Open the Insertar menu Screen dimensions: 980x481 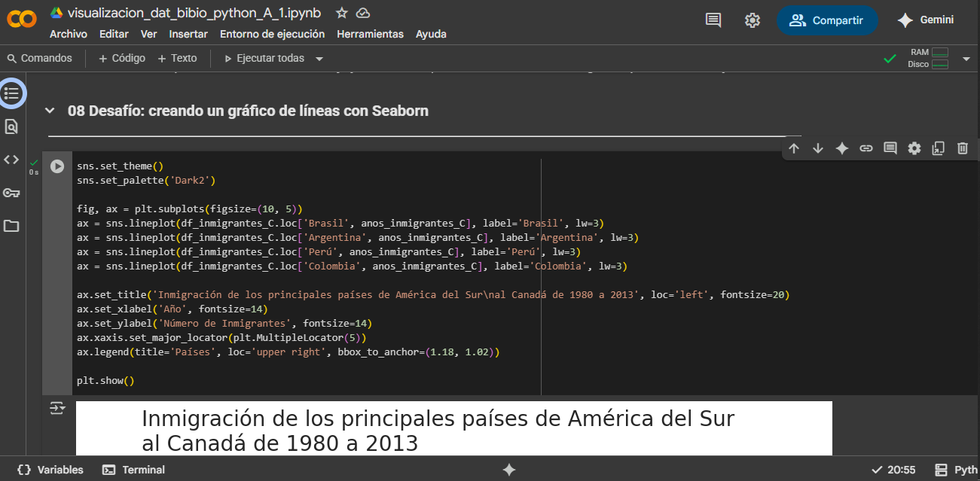188,34
